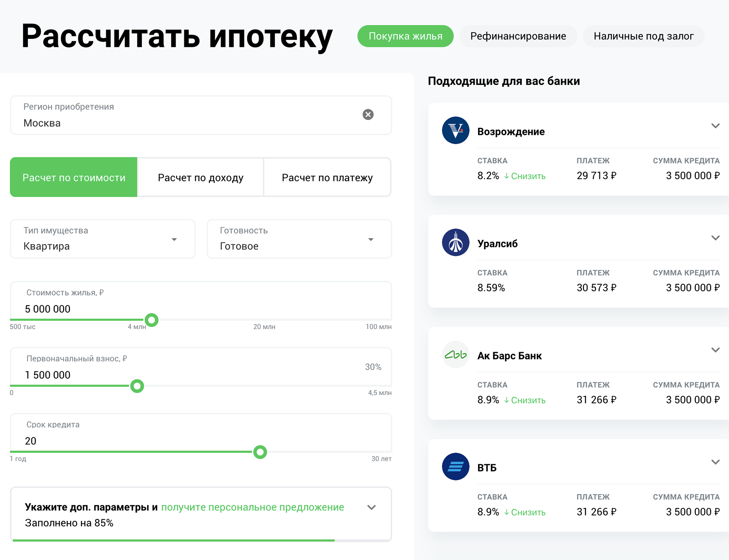Open the Тип имущества dropdown
Screen dimensions: 729x560
tap(102, 239)
